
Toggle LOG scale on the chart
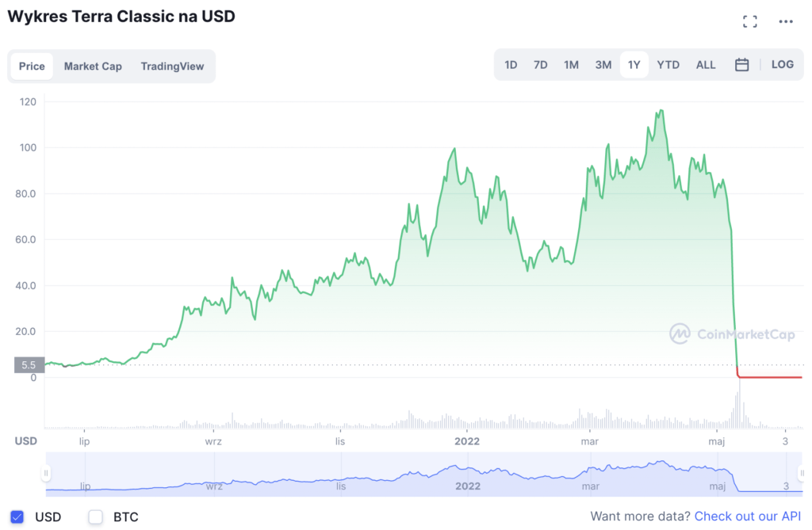(x=782, y=64)
